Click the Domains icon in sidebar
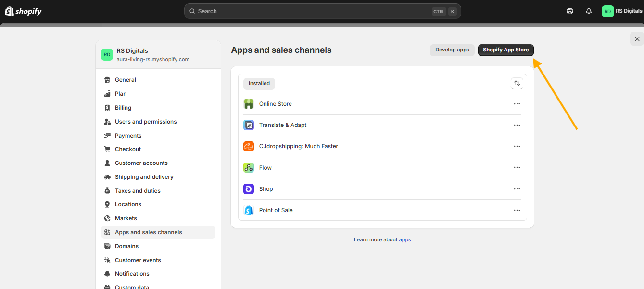Screen dimensions: 644x289 click(x=107, y=246)
